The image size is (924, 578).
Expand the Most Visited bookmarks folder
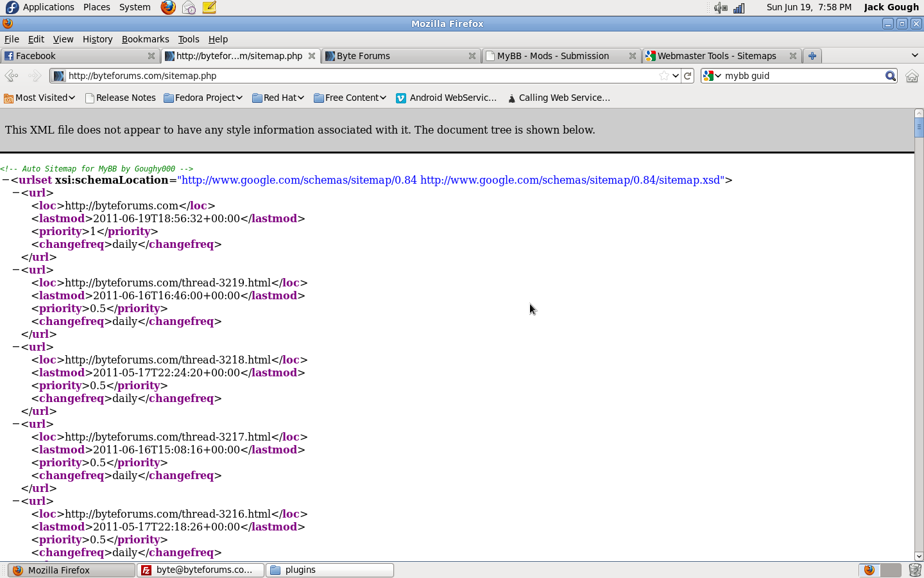pos(40,98)
